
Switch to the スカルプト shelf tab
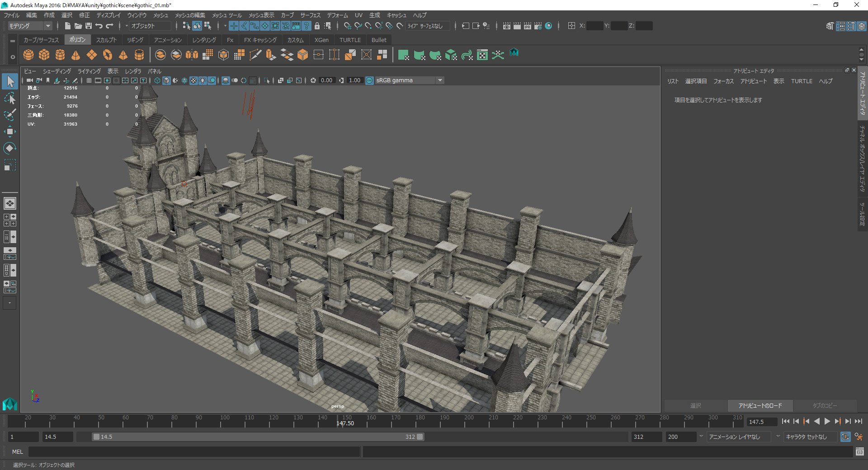tap(106, 40)
